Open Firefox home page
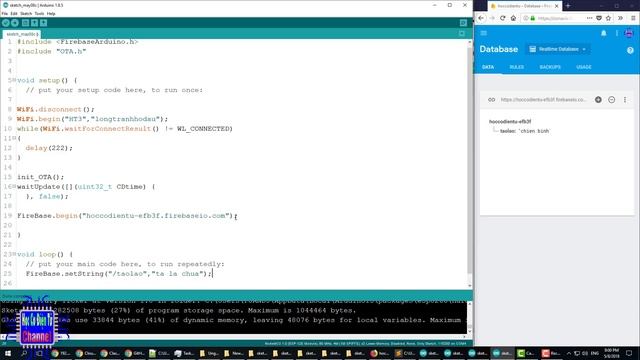Image resolution: width=640 pixels, height=360 pixels. [513, 18]
